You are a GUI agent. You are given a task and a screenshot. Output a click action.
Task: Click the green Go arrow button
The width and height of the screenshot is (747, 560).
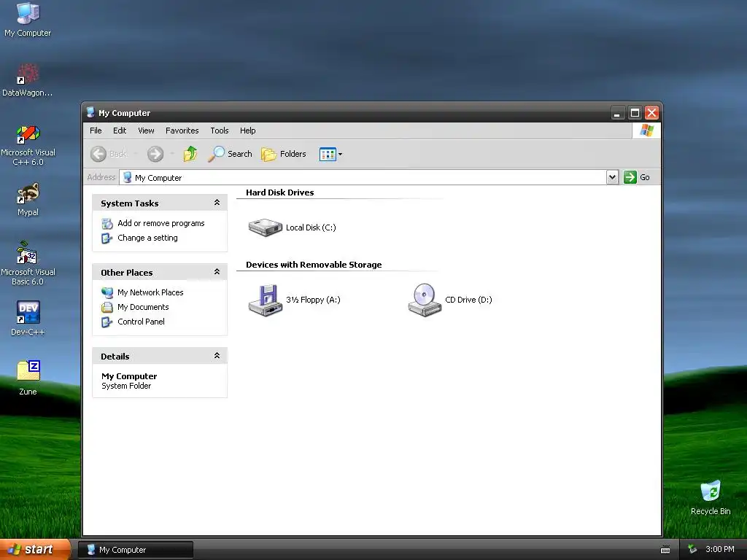[x=630, y=177]
